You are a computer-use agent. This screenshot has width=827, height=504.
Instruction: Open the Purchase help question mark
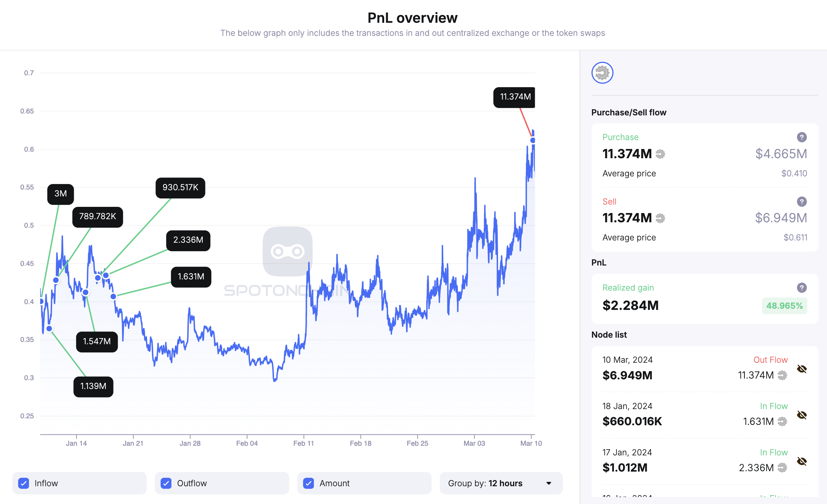pyautogui.click(x=802, y=137)
